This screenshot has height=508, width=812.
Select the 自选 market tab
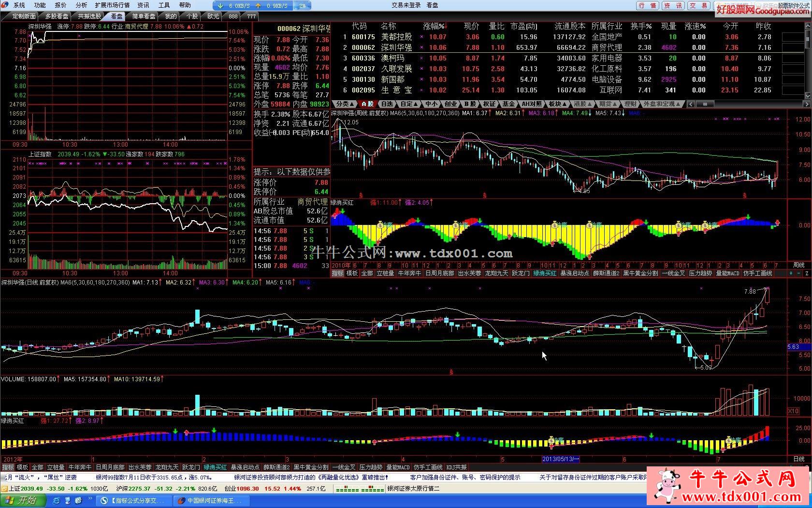click(387, 104)
